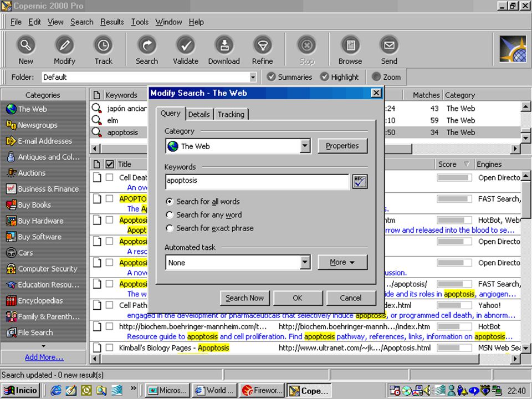
Task: Click the Validate toolbar icon
Action: tap(186, 50)
